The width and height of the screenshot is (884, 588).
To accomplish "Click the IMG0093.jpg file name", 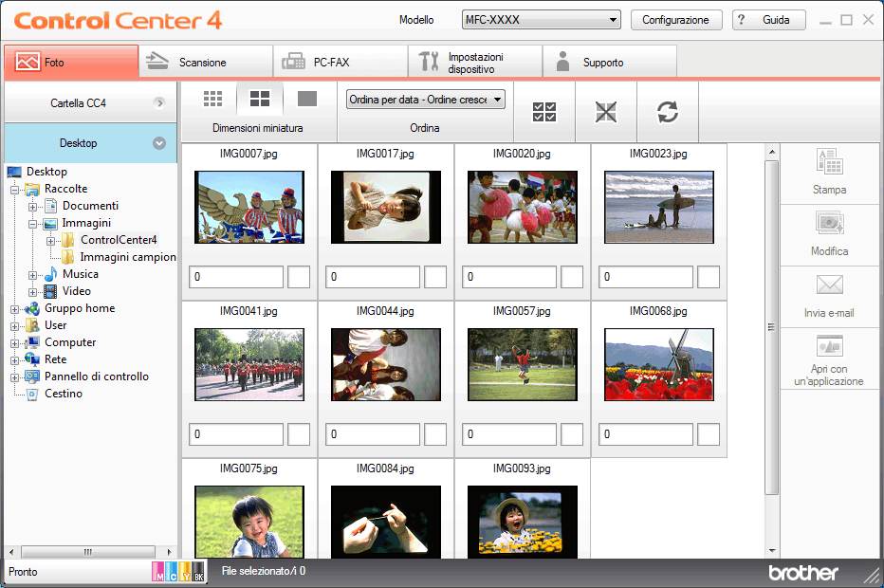I will pos(522,469).
